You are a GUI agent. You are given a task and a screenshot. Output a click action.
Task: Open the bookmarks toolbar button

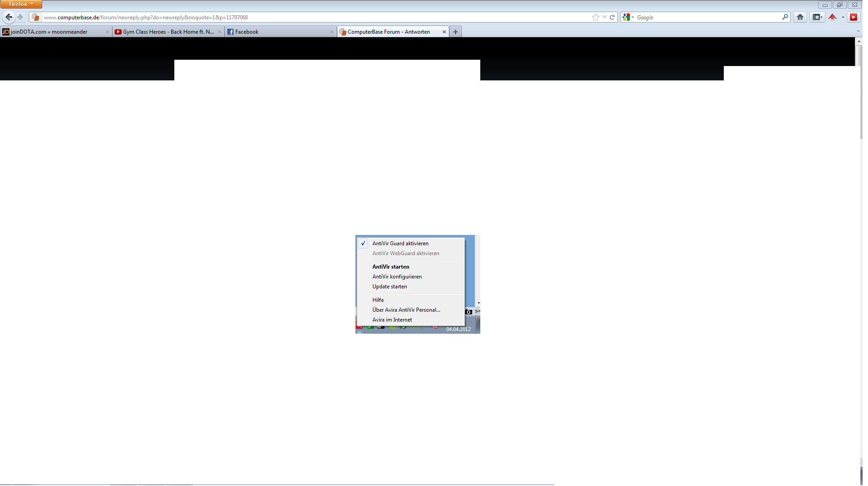(x=817, y=17)
